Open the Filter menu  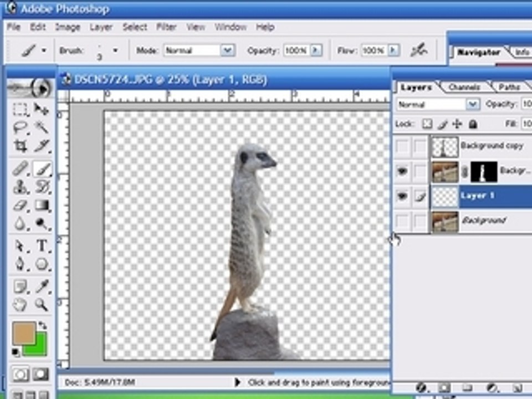(x=166, y=27)
